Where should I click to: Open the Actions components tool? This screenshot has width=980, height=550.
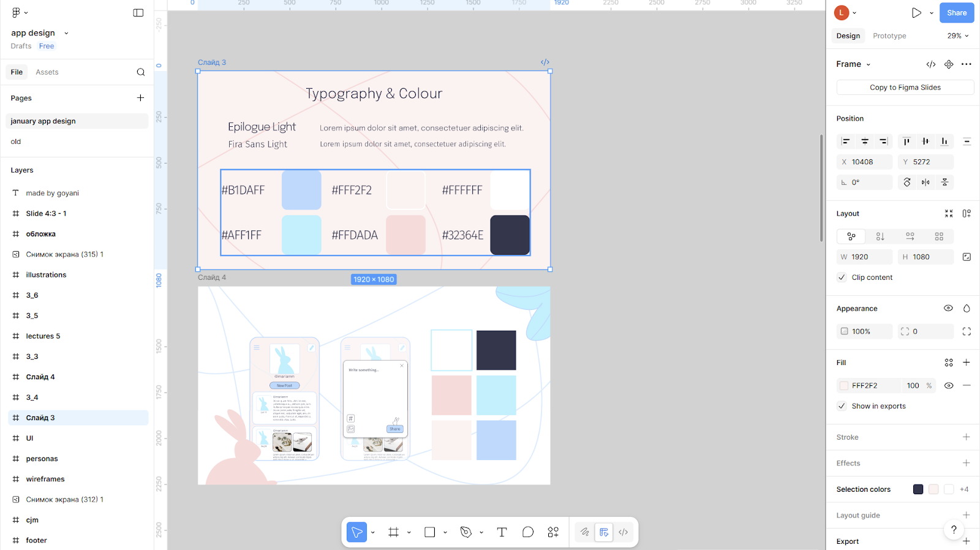coord(553,532)
